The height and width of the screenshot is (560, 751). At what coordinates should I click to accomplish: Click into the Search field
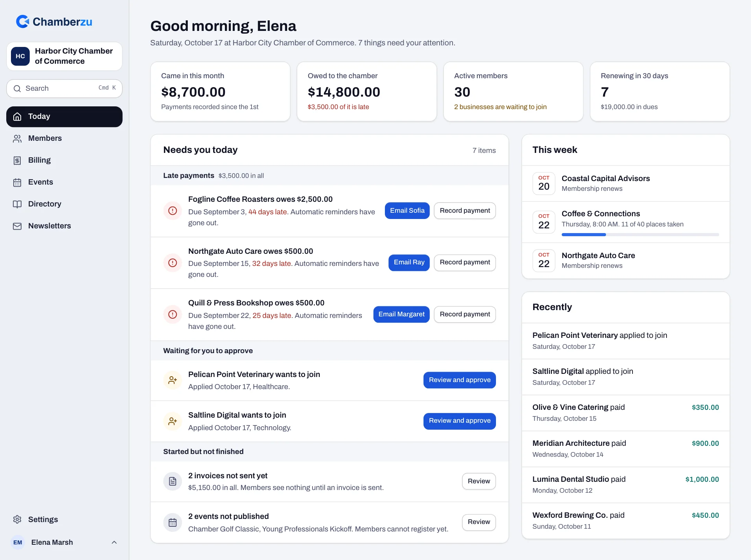click(x=64, y=88)
